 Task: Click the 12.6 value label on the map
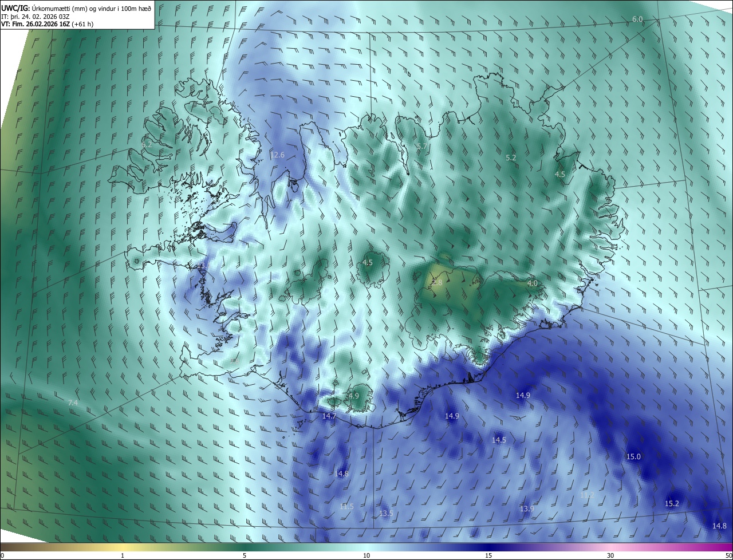coord(277,155)
